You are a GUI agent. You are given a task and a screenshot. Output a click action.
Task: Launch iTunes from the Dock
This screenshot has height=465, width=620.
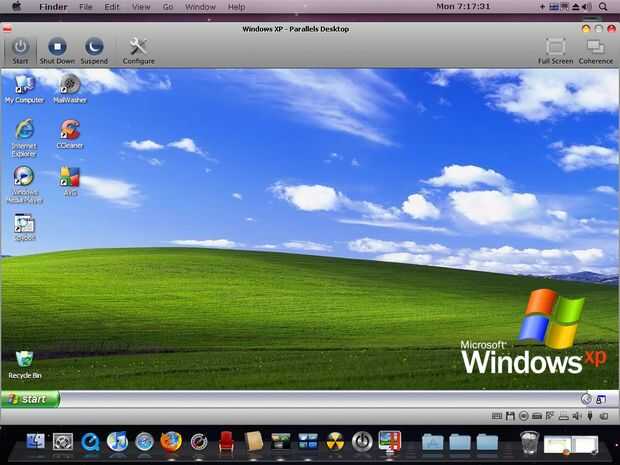[117, 442]
